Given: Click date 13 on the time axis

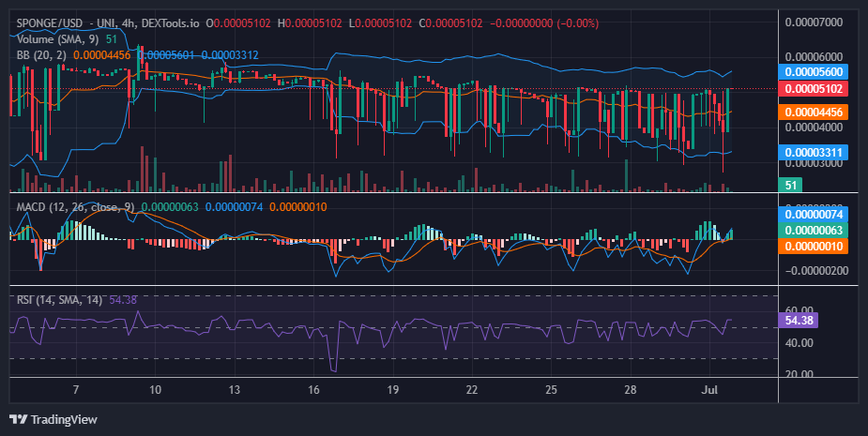Looking at the screenshot, I should (x=235, y=389).
